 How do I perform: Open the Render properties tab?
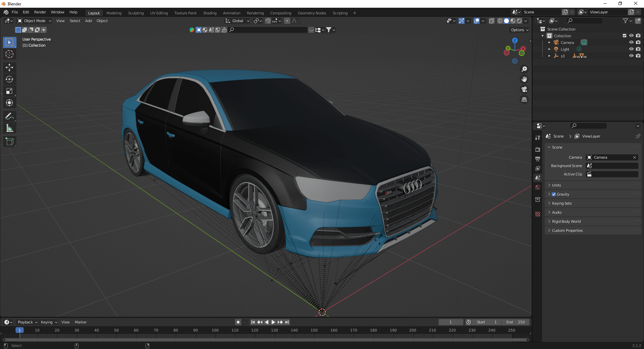(538, 149)
